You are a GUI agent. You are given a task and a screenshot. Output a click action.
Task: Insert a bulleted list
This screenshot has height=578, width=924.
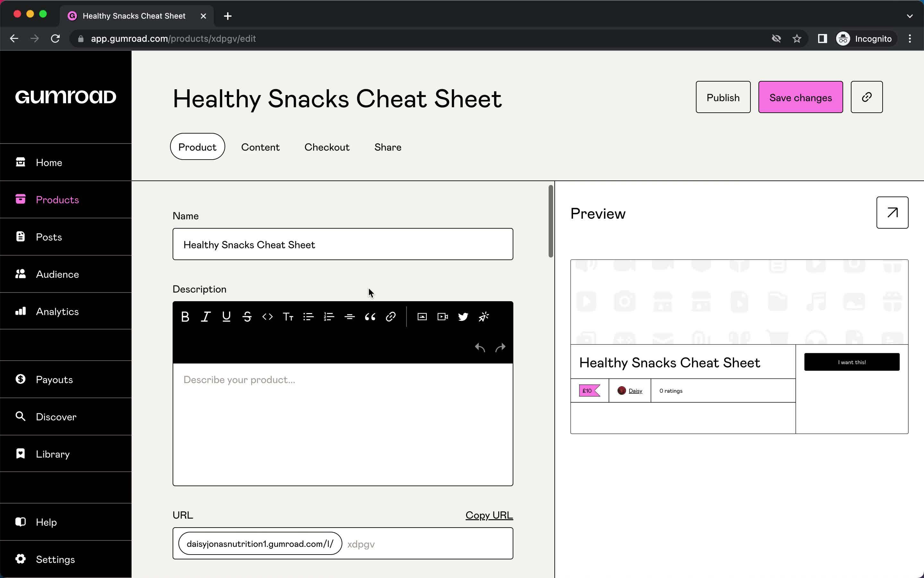[x=309, y=317]
